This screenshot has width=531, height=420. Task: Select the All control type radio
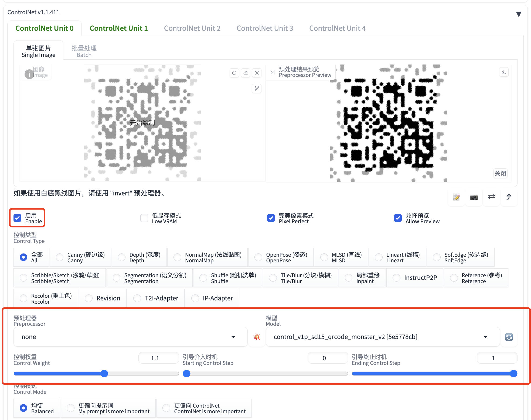[31, 257]
